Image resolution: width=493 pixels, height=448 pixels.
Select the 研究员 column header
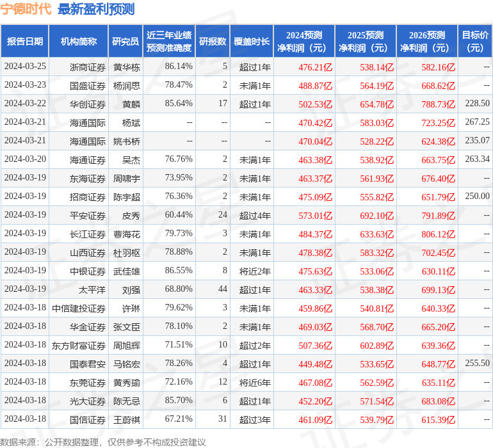125,41
